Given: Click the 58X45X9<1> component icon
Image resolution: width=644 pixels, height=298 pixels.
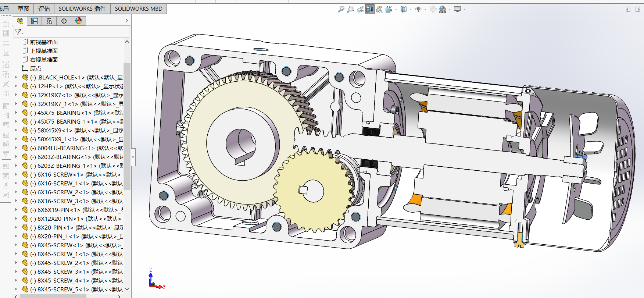Looking at the screenshot, I should (25, 130).
